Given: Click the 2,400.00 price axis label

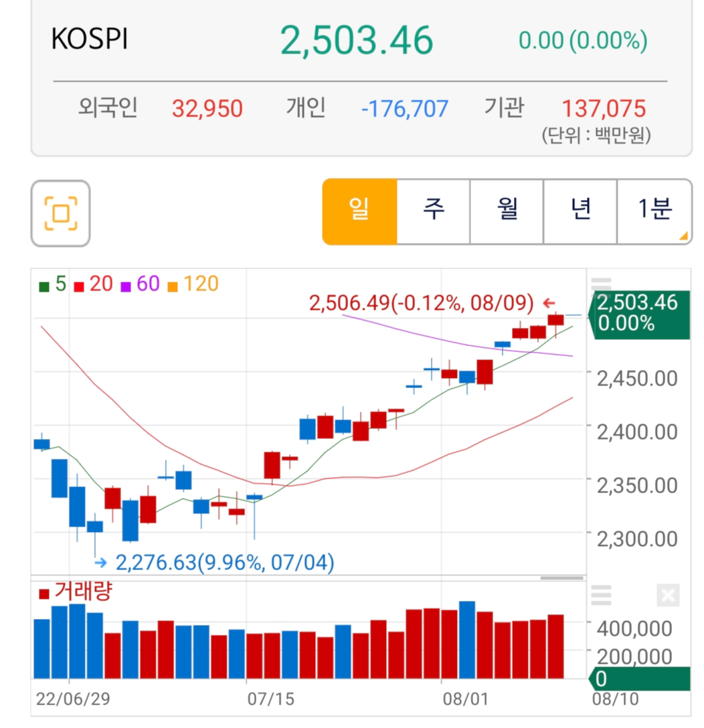Looking at the screenshot, I should tap(637, 432).
